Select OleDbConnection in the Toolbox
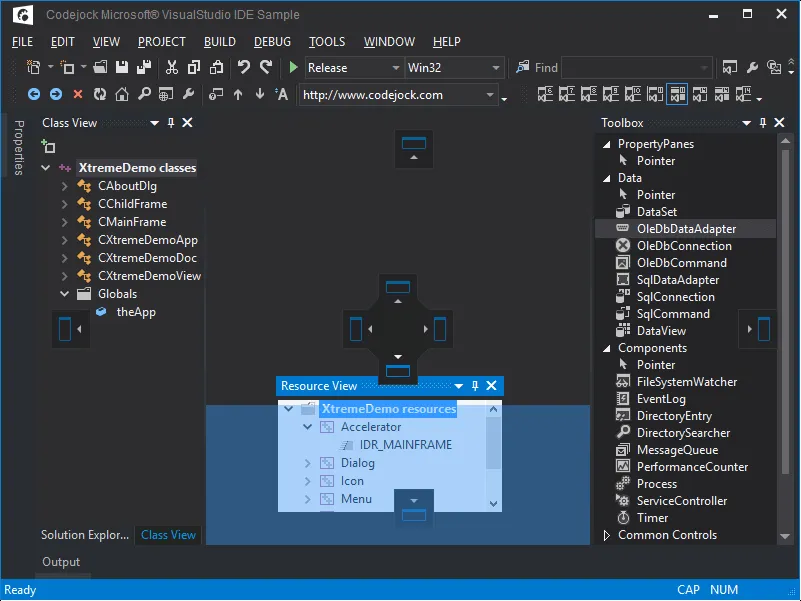 click(x=683, y=246)
